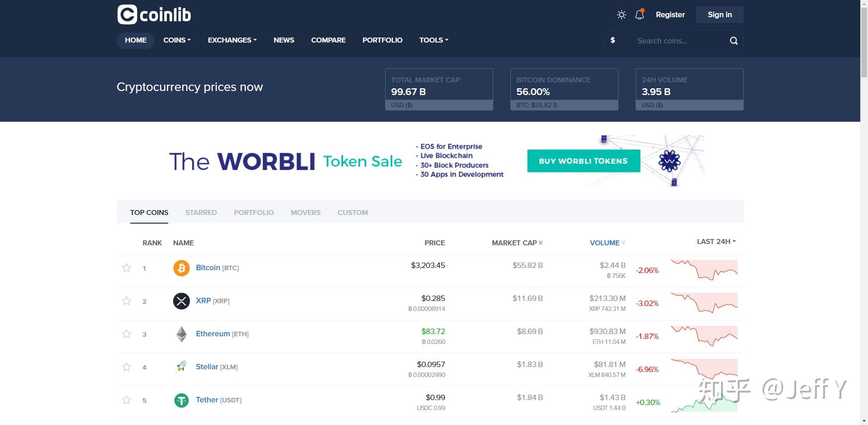
Task: Sort by VOLUME column
Action: pos(607,243)
